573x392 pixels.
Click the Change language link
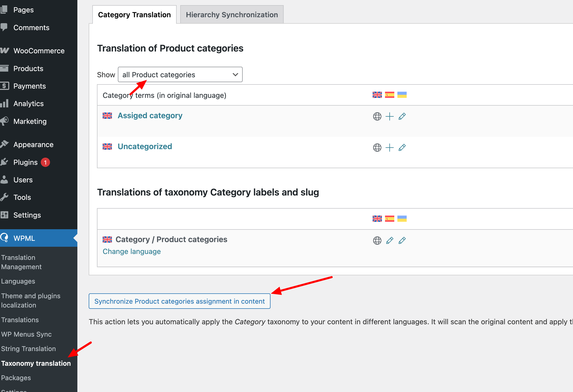[132, 251]
